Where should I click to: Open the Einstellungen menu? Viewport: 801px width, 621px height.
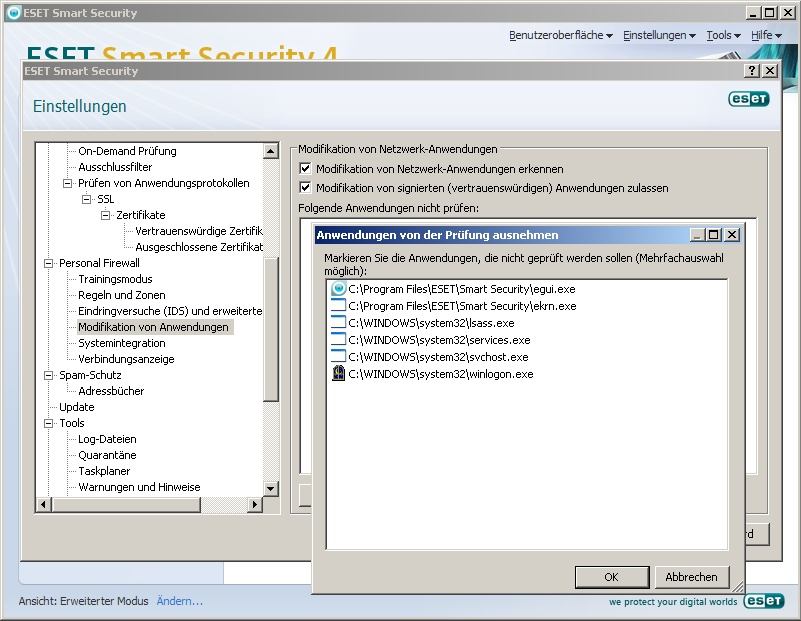point(659,35)
